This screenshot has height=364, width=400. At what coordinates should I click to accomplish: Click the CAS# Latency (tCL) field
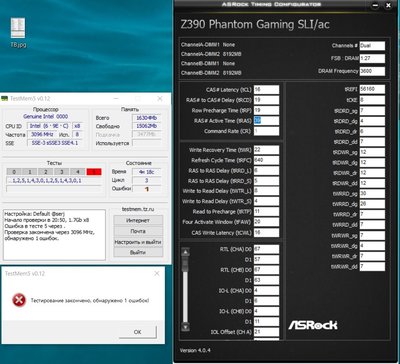[266, 90]
